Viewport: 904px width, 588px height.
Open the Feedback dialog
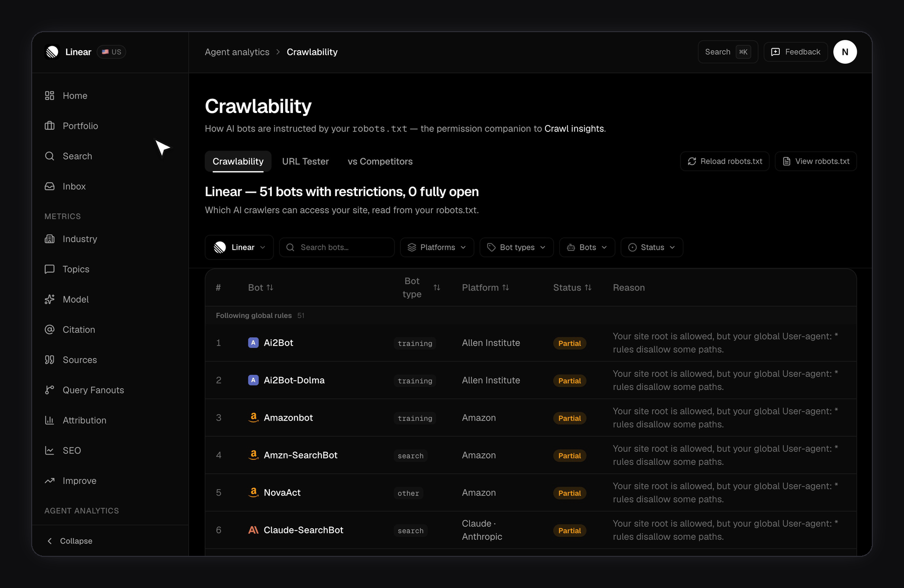[x=796, y=52]
